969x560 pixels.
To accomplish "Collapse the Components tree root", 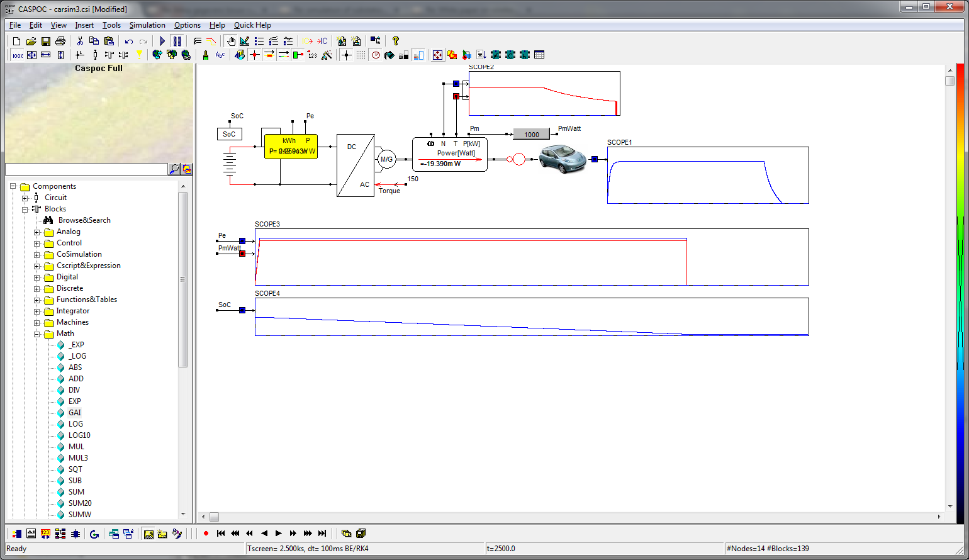I will pyautogui.click(x=13, y=186).
